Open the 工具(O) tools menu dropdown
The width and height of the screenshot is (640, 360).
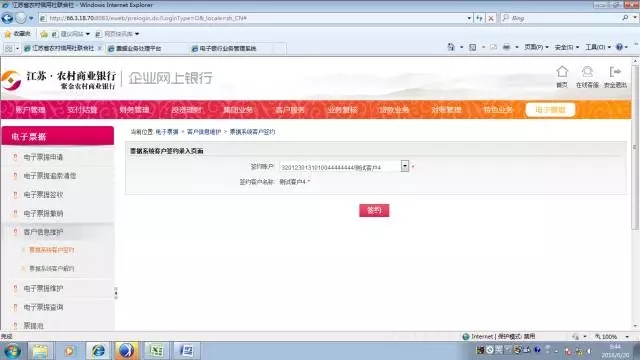pyautogui.click(x=598, y=47)
